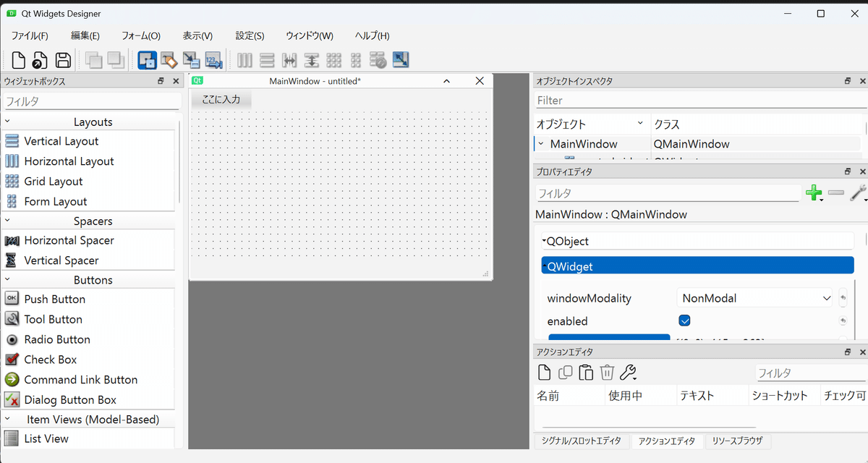Viewport: 868px width, 463px height.
Task: Switch to Edit Signals/Slots mode icon
Action: click(169, 60)
